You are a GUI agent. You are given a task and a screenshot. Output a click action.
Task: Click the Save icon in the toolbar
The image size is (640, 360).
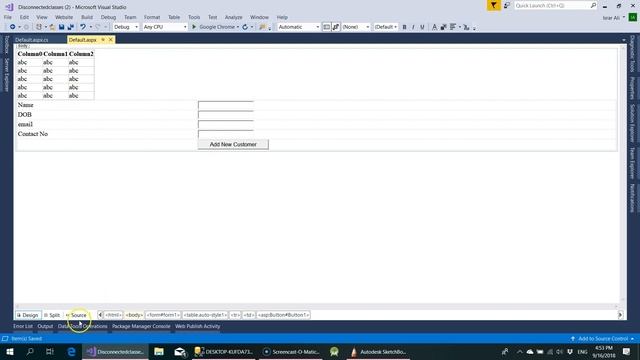pos(61,27)
